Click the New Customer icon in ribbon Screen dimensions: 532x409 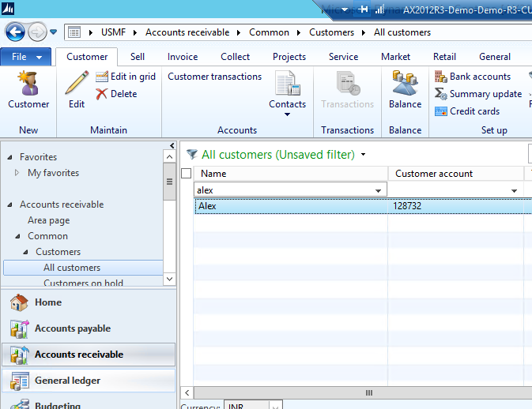click(x=28, y=89)
